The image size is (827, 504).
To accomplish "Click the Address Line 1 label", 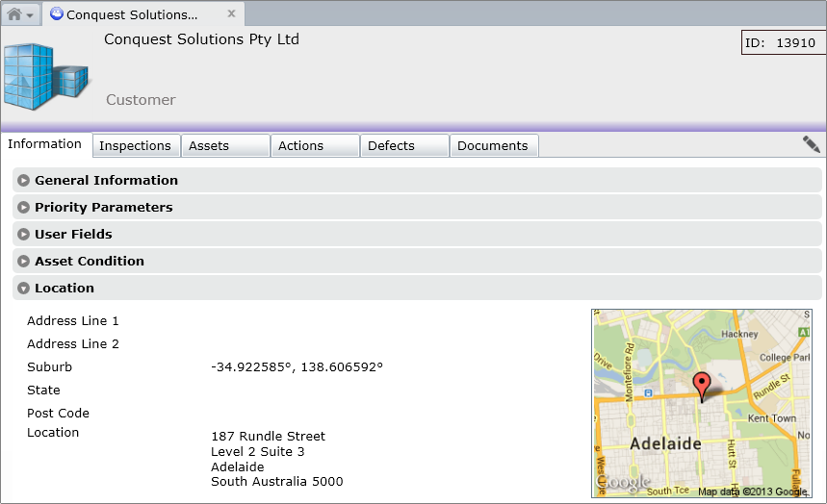I will click(x=73, y=320).
